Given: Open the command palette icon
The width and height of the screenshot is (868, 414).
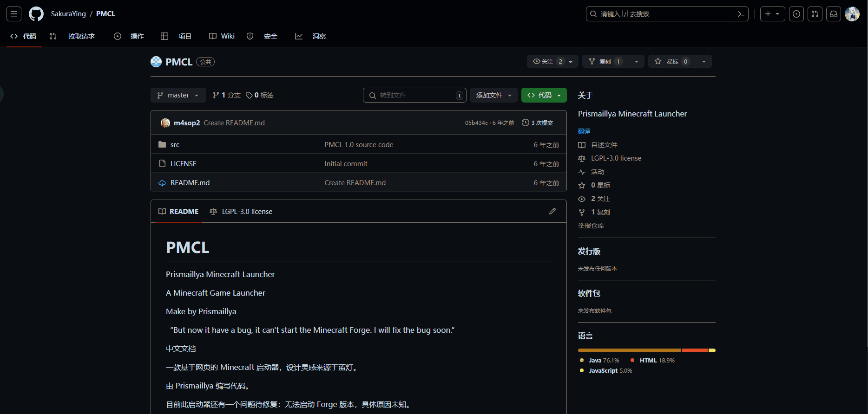Looking at the screenshot, I should click(741, 14).
